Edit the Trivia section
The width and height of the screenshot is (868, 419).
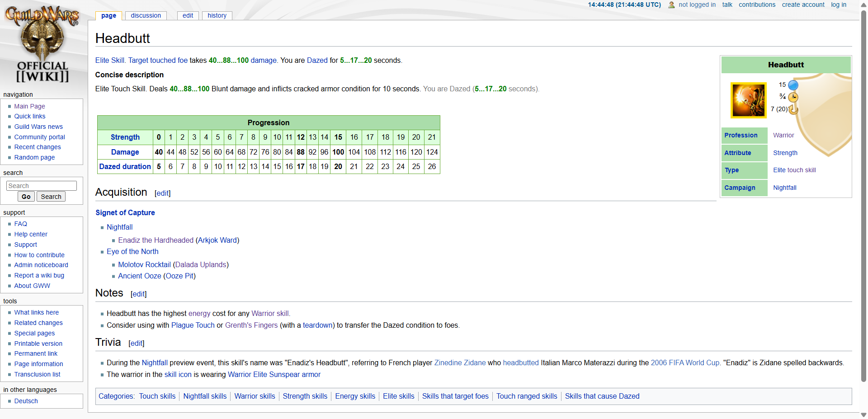(x=136, y=343)
